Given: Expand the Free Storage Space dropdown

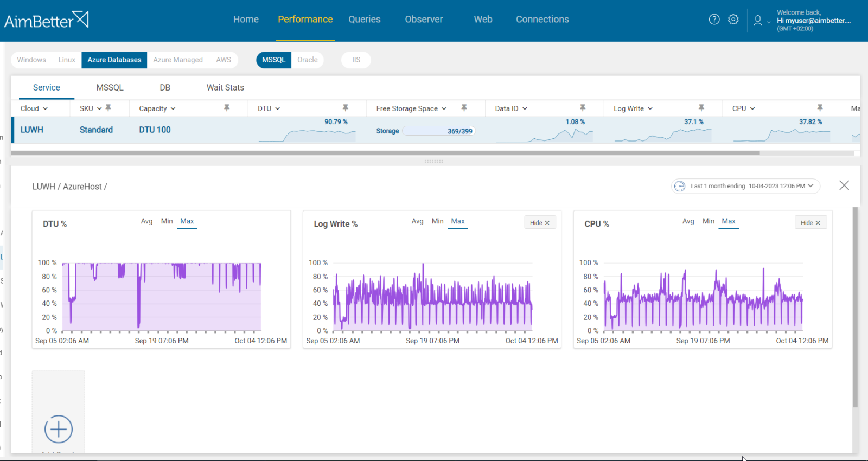Looking at the screenshot, I should 444,108.
